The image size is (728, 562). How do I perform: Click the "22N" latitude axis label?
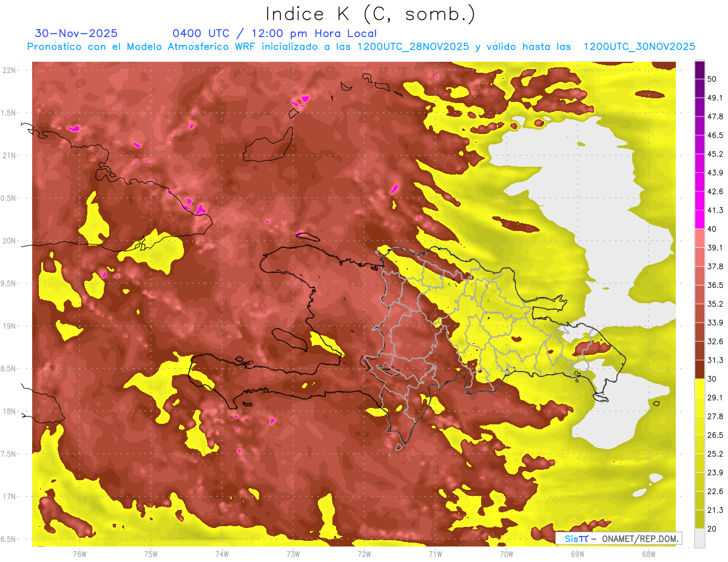pos(9,70)
